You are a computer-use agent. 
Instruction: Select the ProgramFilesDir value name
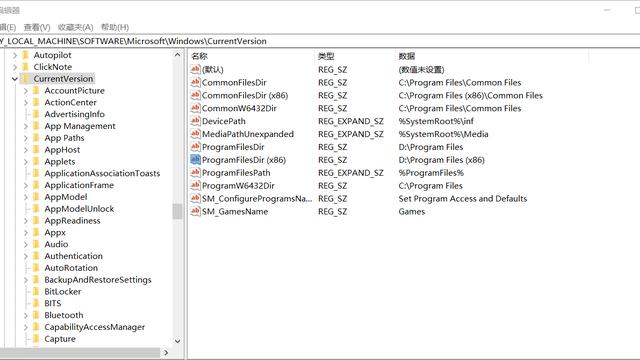tap(233, 147)
